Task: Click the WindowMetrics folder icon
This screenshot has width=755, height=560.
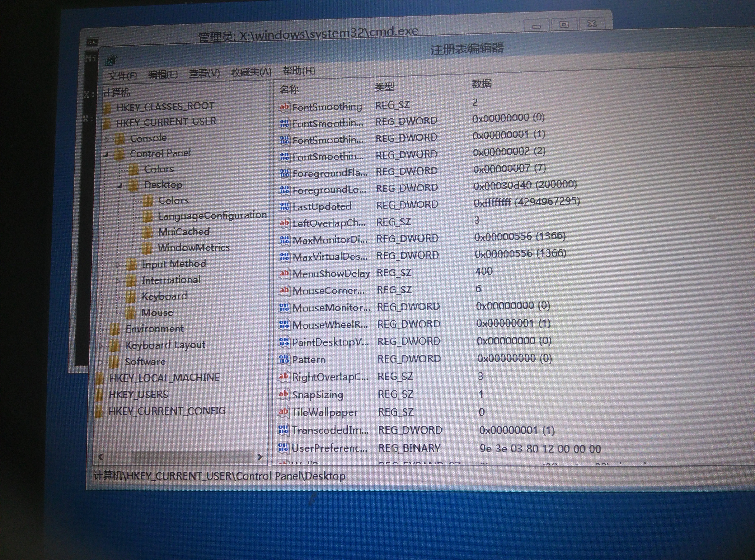Action: tap(147, 248)
